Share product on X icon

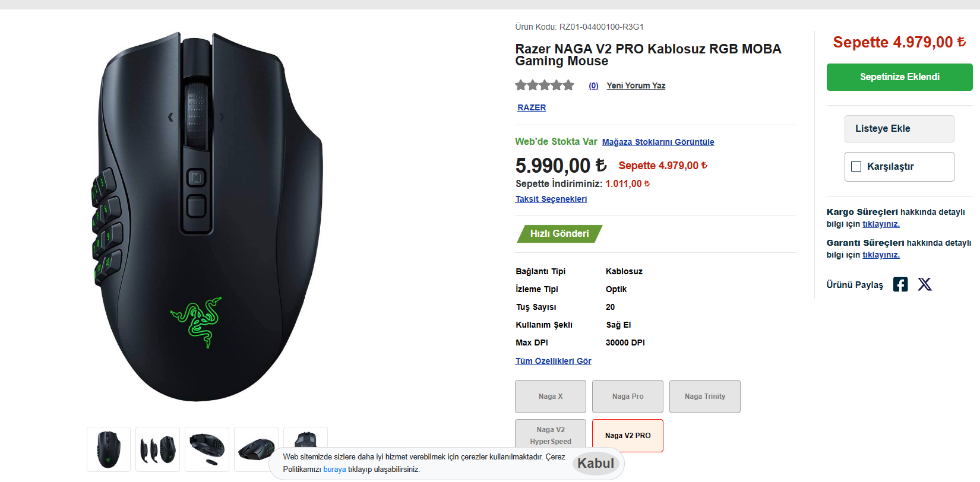[x=925, y=284]
